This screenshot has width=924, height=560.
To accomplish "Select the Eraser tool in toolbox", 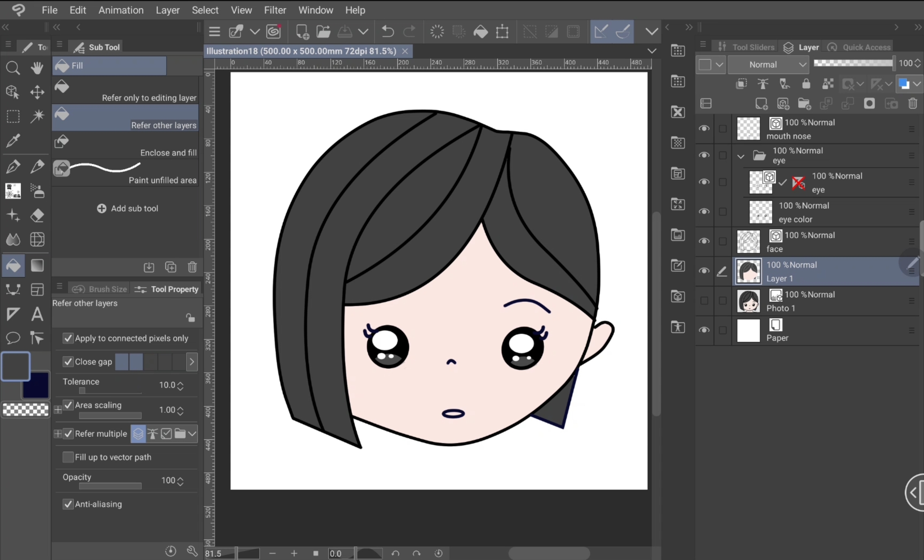I will pyautogui.click(x=37, y=215).
